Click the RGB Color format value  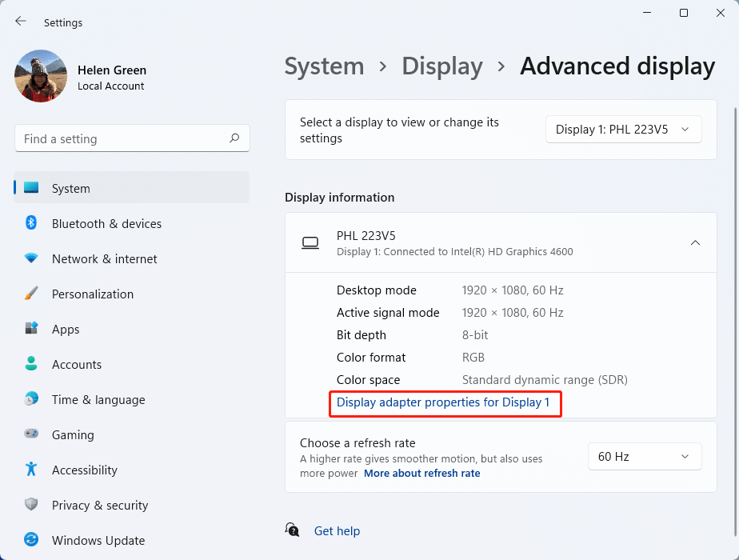coord(473,358)
